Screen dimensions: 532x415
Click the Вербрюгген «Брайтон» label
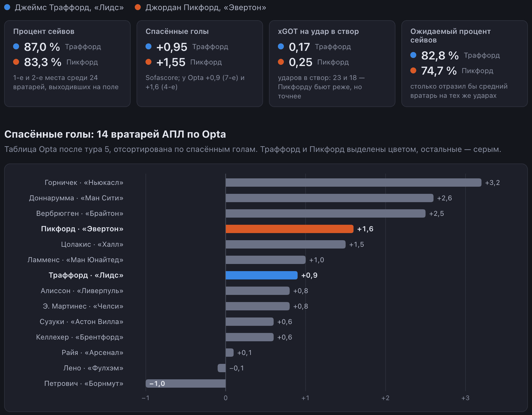80,213
